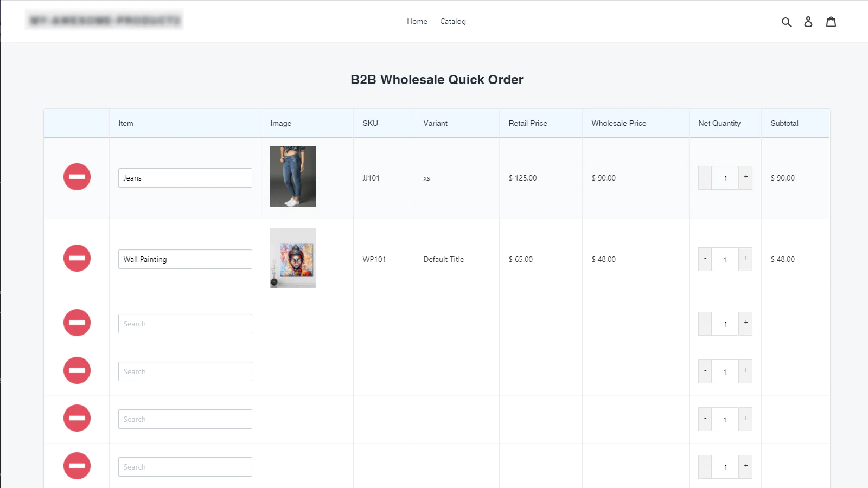Go to the Home menu link
Image resolution: width=868 pixels, height=488 pixels.
[x=417, y=22]
